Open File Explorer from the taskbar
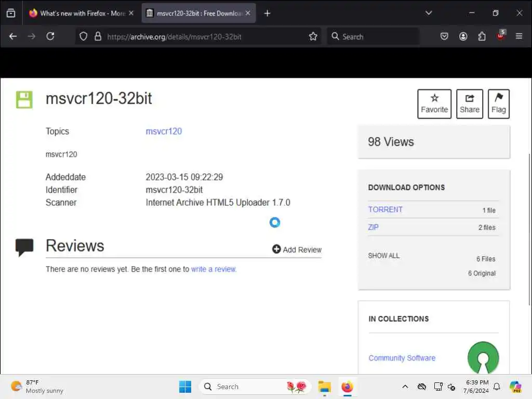Screen dimensions: 532x399 point(324,387)
